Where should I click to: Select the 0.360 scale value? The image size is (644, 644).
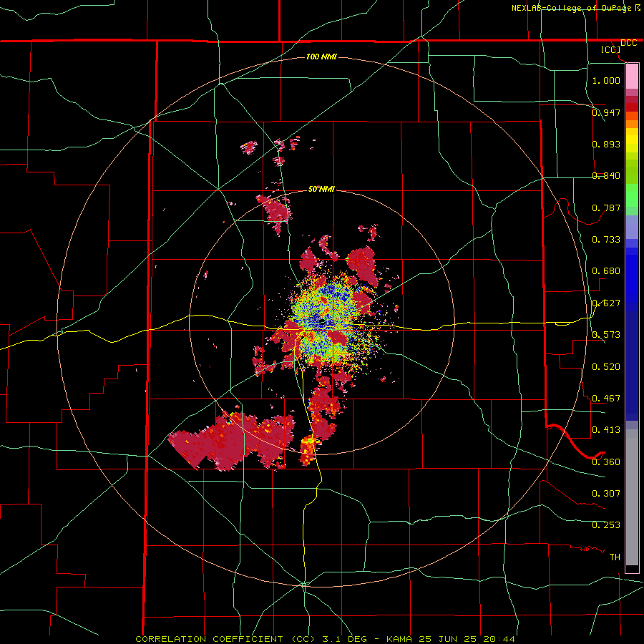tap(606, 462)
